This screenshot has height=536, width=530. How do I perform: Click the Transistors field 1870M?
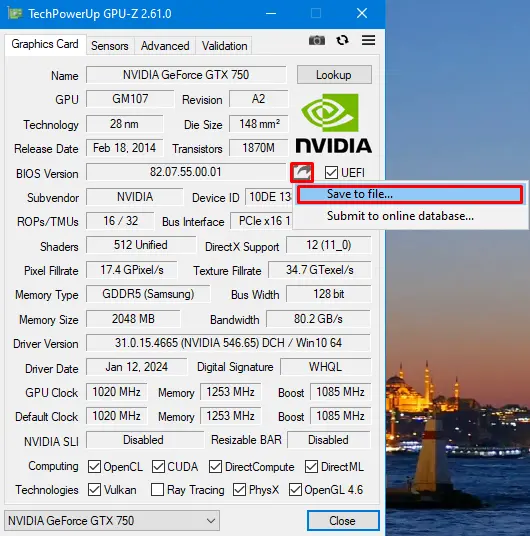click(x=259, y=148)
